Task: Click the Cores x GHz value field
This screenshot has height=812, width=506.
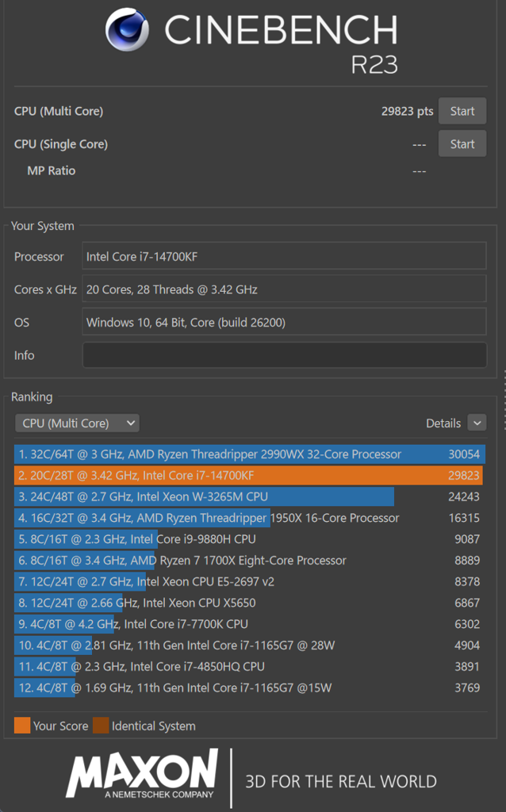Action: pos(284,289)
